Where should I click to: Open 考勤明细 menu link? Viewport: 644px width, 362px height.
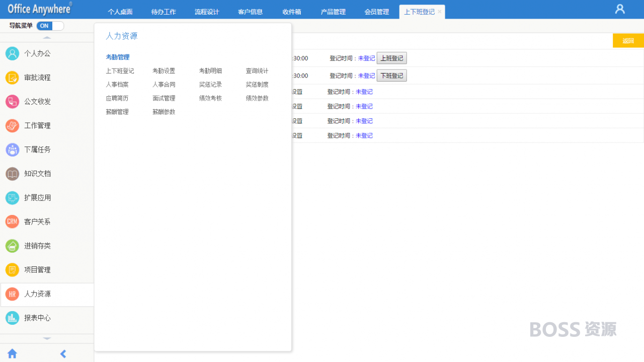pyautogui.click(x=210, y=71)
